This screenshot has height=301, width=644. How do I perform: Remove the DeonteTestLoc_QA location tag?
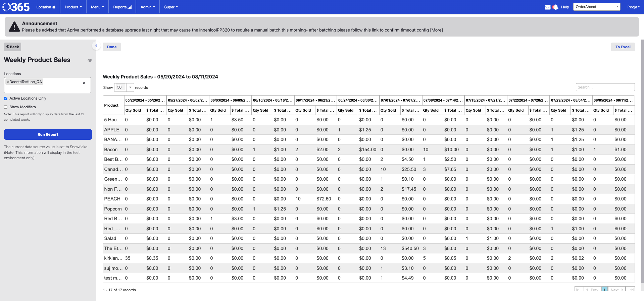coord(8,82)
